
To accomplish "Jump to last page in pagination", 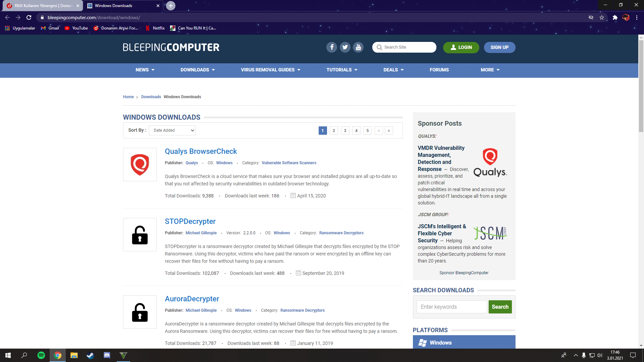I will [389, 131].
